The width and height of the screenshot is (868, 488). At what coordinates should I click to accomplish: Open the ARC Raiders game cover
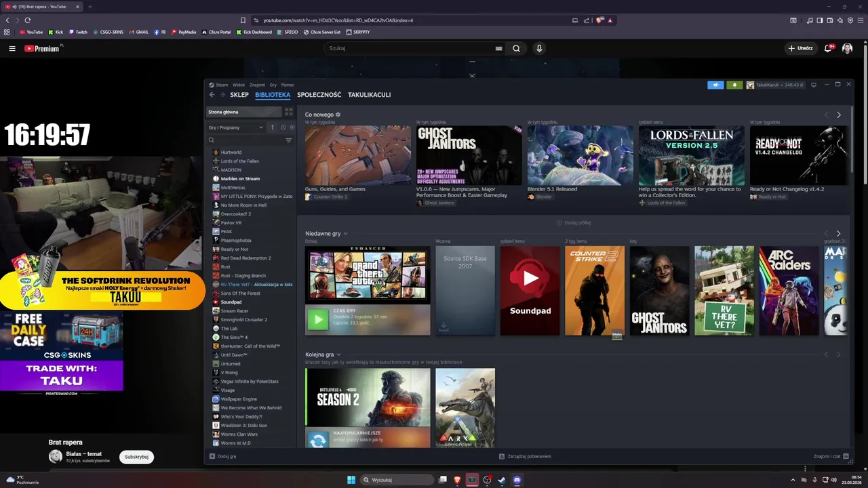[x=789, y=291]
